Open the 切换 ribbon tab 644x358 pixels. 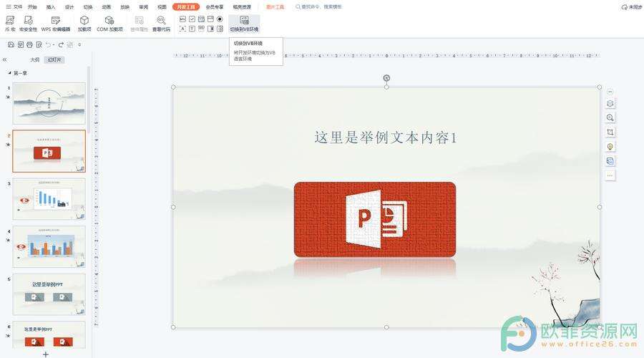coord(88,7)
